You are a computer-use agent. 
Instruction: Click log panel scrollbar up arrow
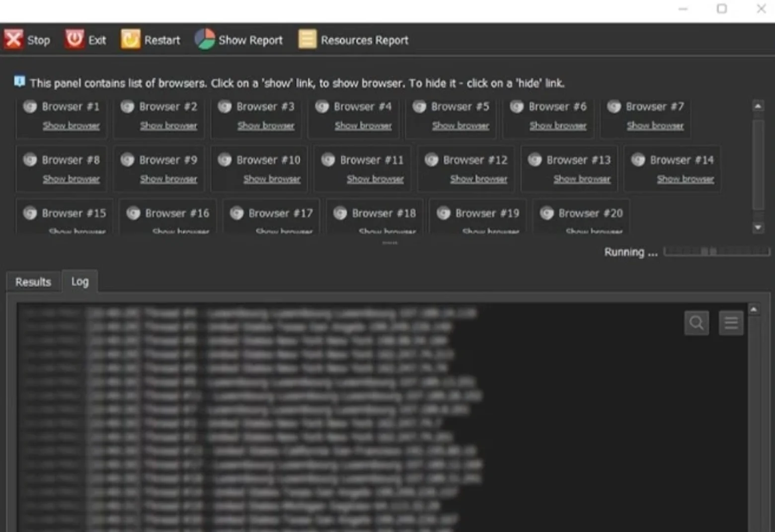click(754, 309)
